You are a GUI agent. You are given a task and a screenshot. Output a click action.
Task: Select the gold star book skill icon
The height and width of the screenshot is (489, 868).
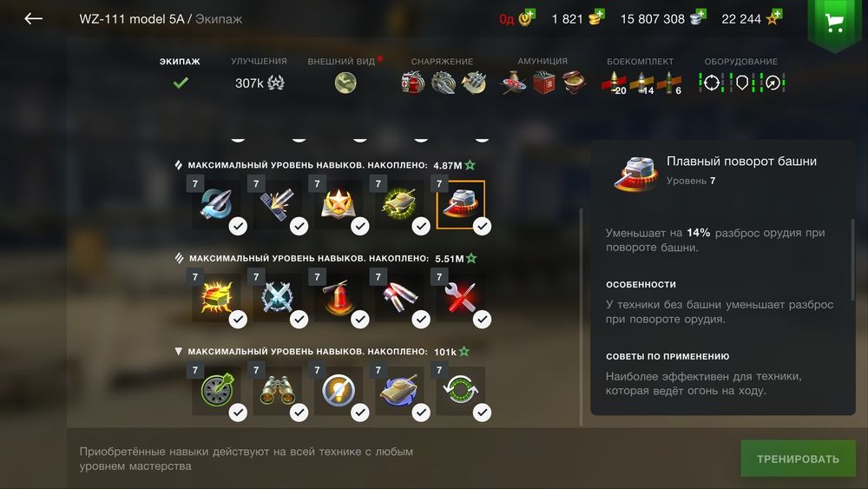[339, 204]
